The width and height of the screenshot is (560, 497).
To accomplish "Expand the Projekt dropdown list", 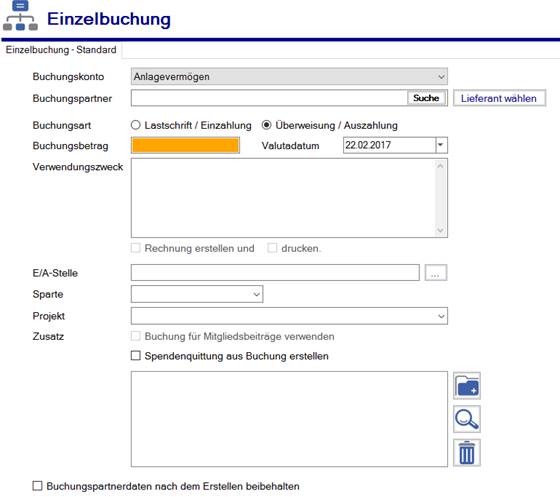I will click(x=289, y=316).
